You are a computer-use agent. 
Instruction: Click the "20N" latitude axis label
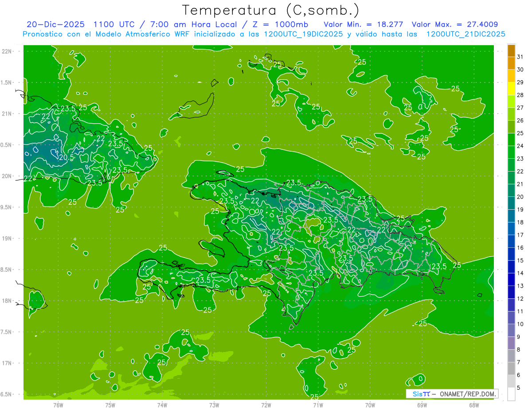pos(7,176)
